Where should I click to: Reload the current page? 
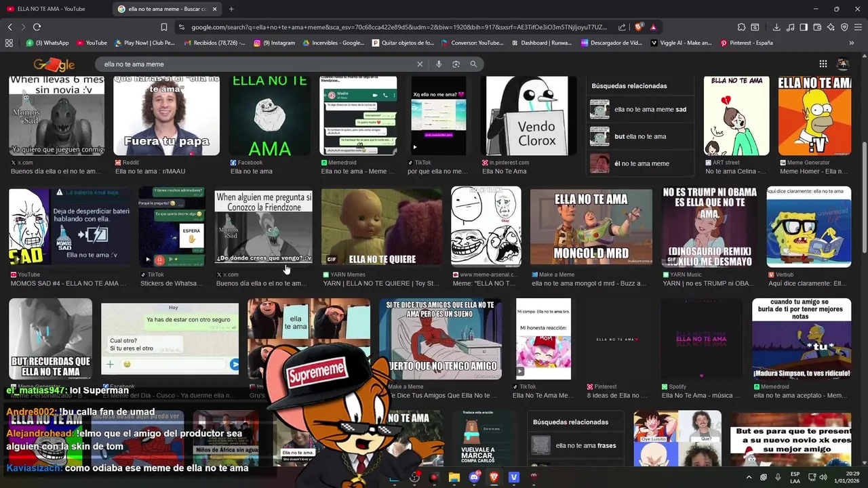click(x=37, y=27)
